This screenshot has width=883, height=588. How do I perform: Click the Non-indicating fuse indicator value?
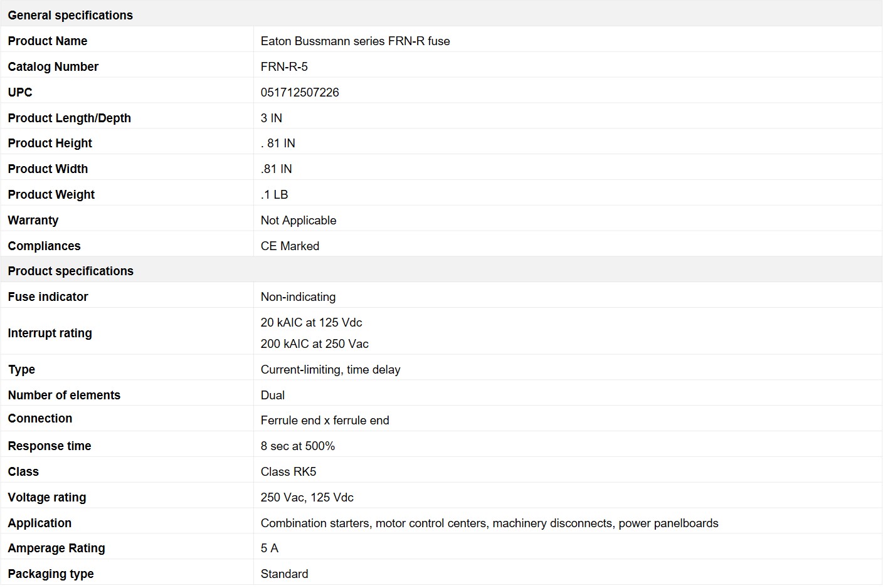(298, 297)
